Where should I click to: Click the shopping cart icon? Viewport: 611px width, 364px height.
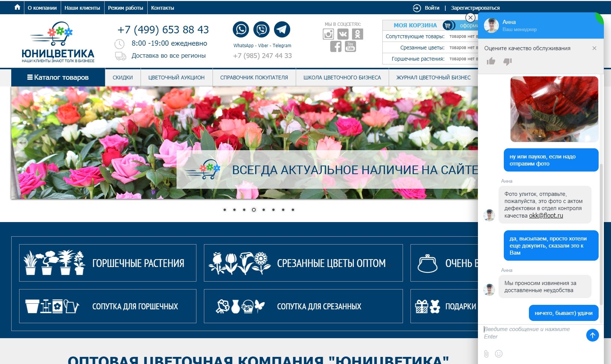click(448, 25)
